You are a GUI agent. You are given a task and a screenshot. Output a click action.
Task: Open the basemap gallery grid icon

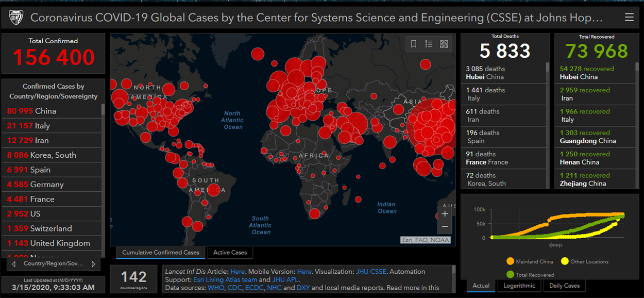pyautogui.click(x=444, y=44)
